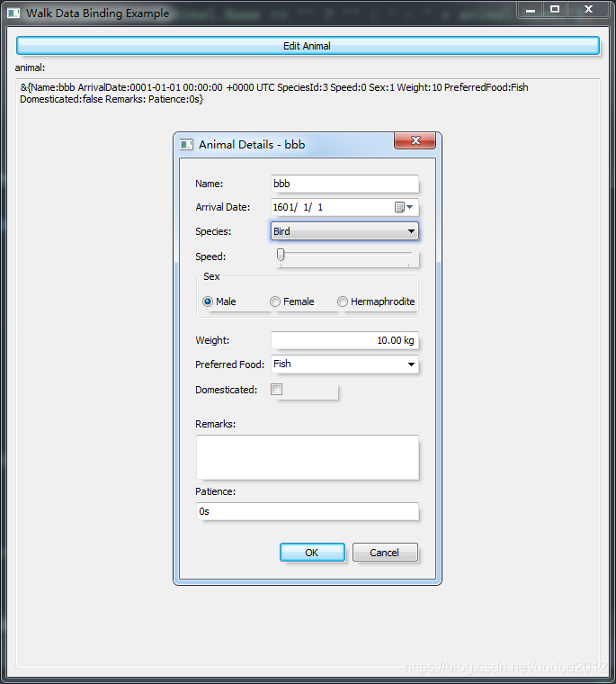616x684 pixels.
Task: Confirm with the OK button
Action: (312, 553)
